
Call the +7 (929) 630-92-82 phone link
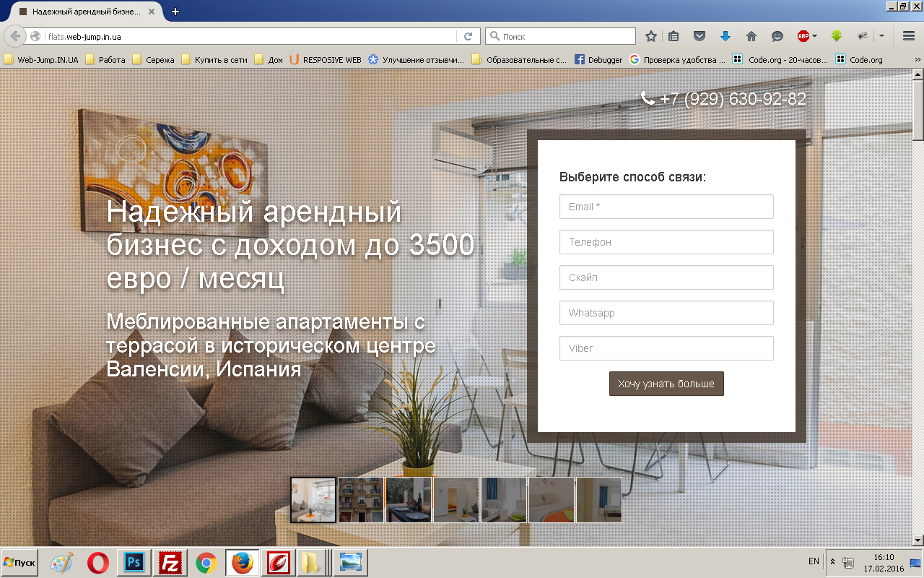click(724, 99)
